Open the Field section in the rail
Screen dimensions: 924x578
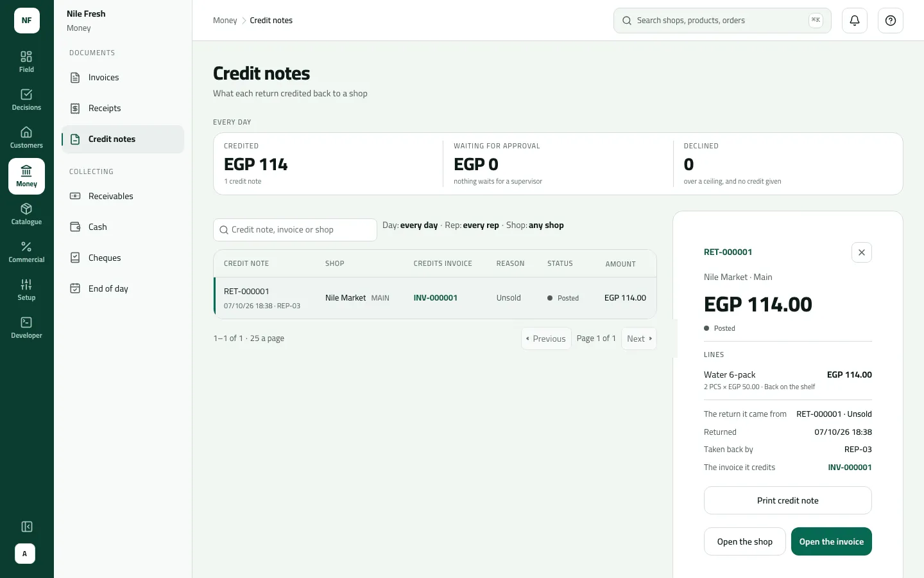[x=26, y=62]
